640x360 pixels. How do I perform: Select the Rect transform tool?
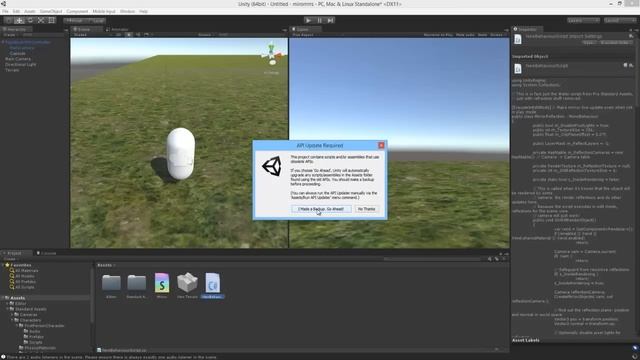pos(51,20)
